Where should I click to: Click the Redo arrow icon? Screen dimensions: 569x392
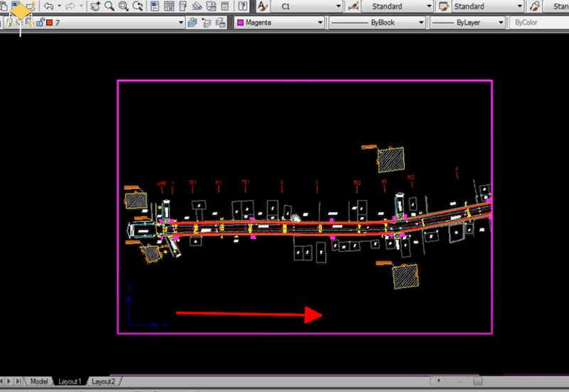[70, 6]
